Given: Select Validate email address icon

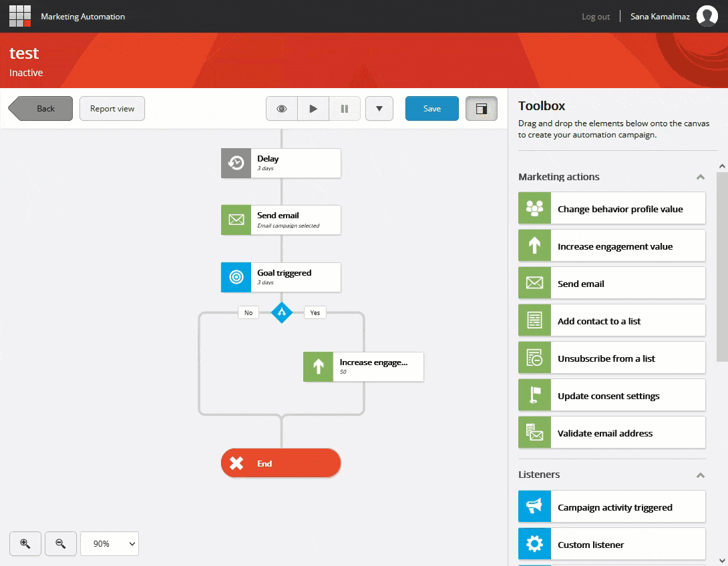Looking at the screenshot, I should click(535, 433).
